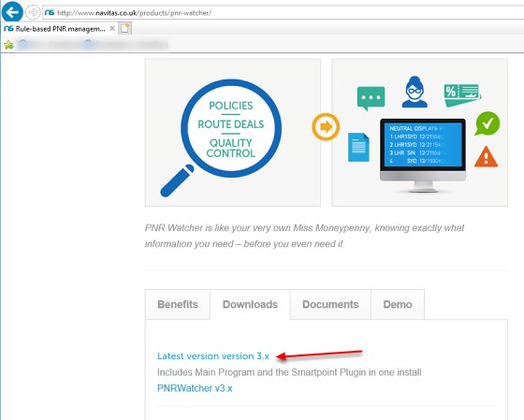The height and width of the screenshot is (420, 524).
Task: Click the Latest version version 3.x link
Action: (213, 356)
